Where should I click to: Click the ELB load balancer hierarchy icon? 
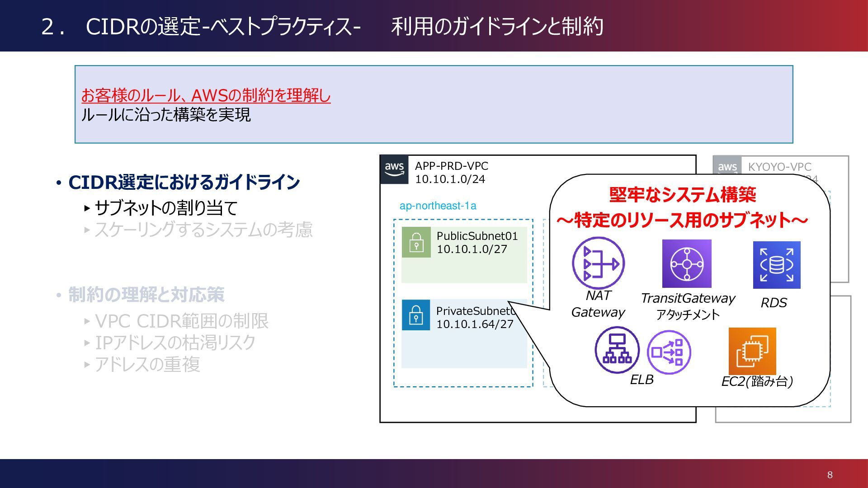tap(617, 350)
